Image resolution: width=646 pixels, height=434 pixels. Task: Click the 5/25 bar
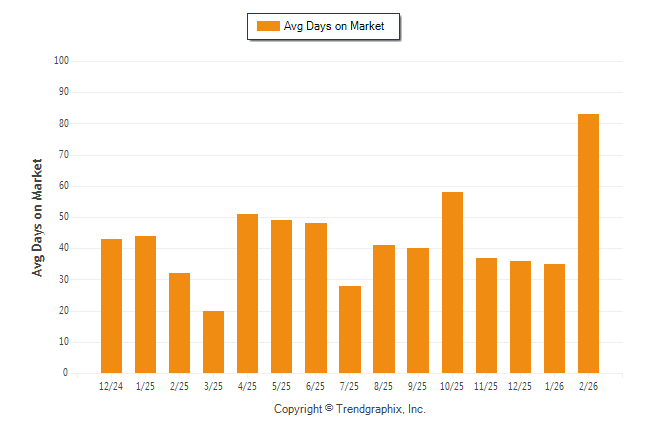pos(281,296)
